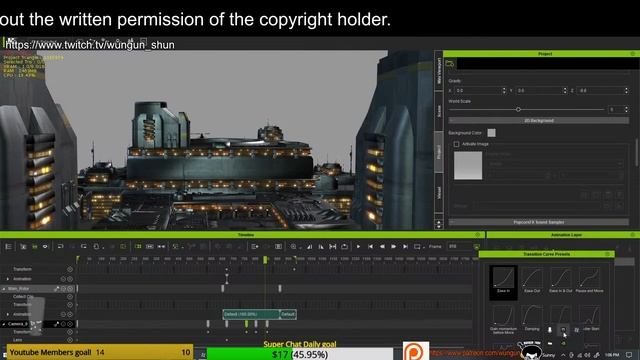The width and height of the screenshot is (640, 360).
Task: Collapse the 2D Background section header
Action: (538, 121)
